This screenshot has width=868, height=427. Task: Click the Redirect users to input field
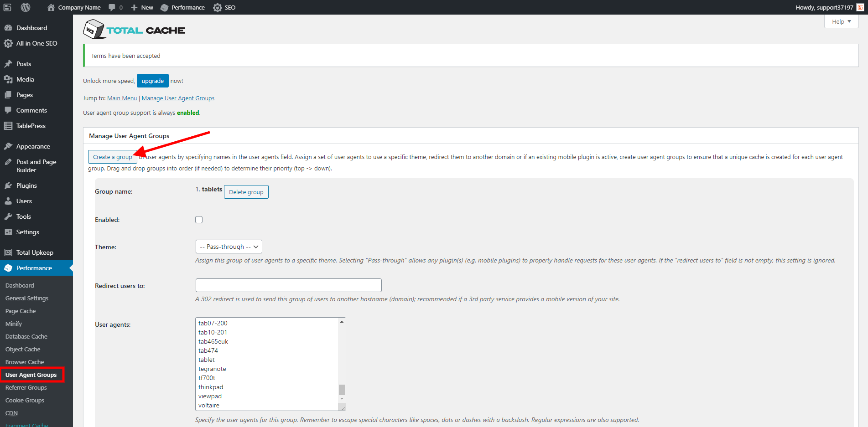[x=289, y=285]
